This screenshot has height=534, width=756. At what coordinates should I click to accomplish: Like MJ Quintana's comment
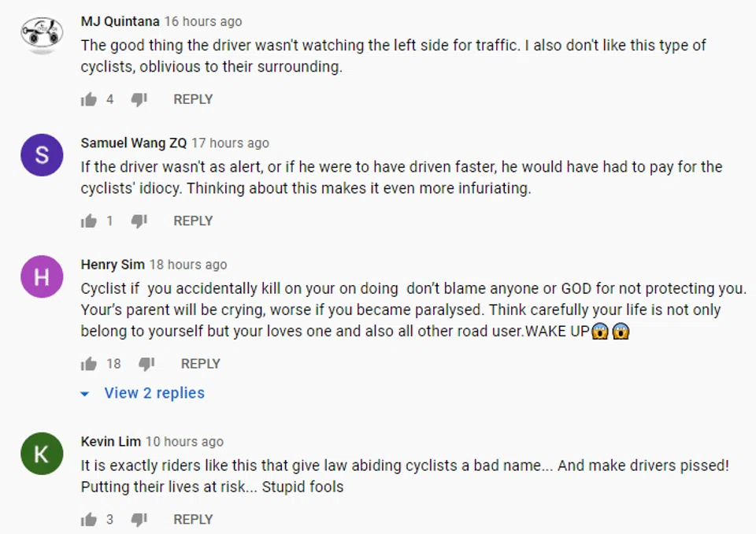pyautogui.click(x=89, y=99)
